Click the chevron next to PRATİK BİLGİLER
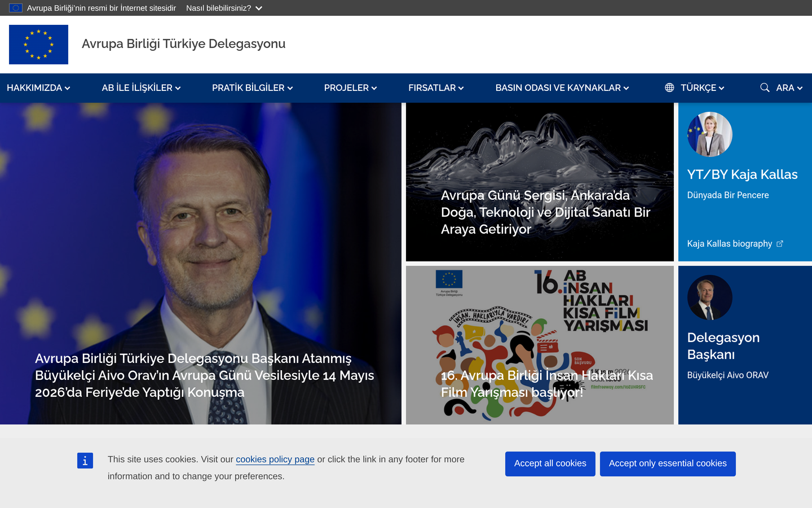This screenshot has width=812, height=508. tap(290, 88)
